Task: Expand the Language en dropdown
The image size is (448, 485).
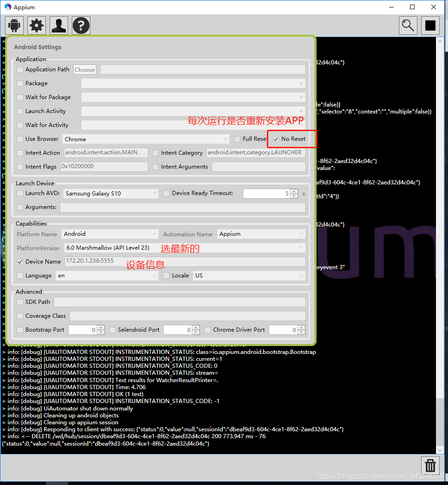Action: [107, 276]
